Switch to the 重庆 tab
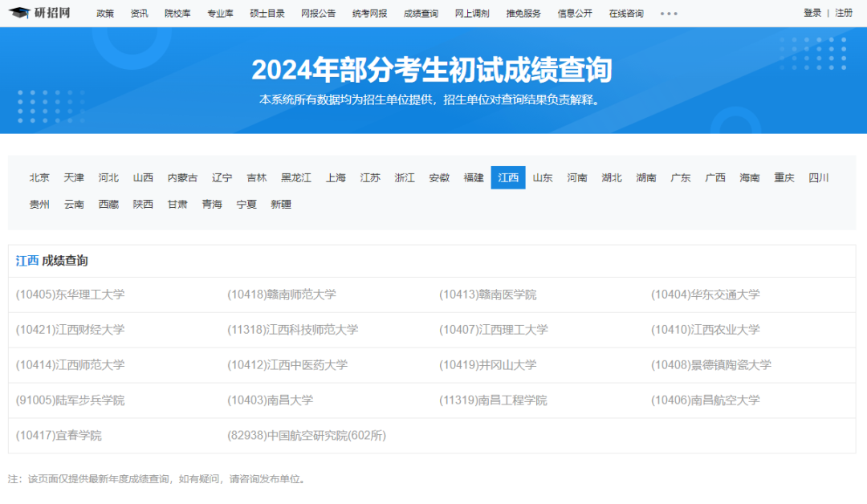This screenshot has width=867, height=504. (x=784, y=177)
